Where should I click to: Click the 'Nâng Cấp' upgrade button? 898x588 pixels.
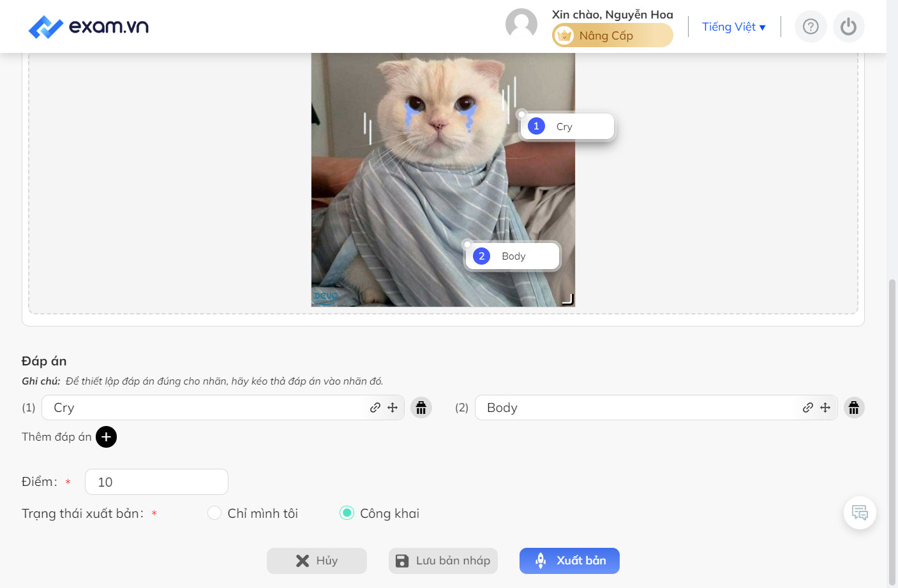613,35
